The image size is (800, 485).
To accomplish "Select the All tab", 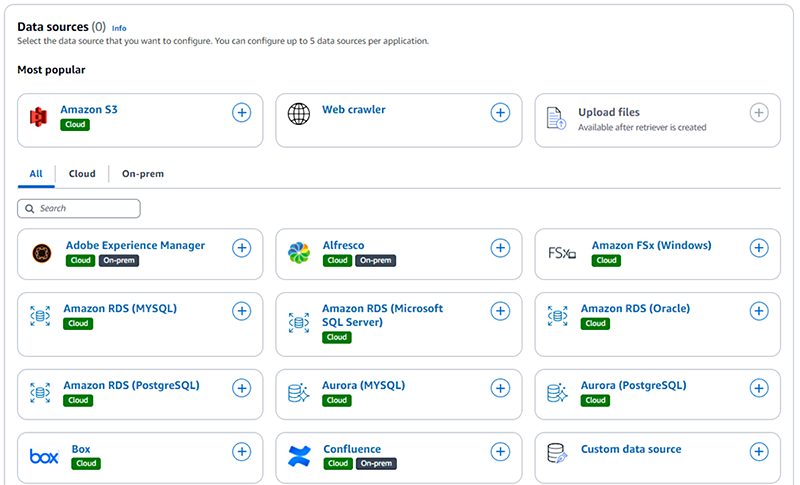I will pyautogui.click(x=36, y=174).
